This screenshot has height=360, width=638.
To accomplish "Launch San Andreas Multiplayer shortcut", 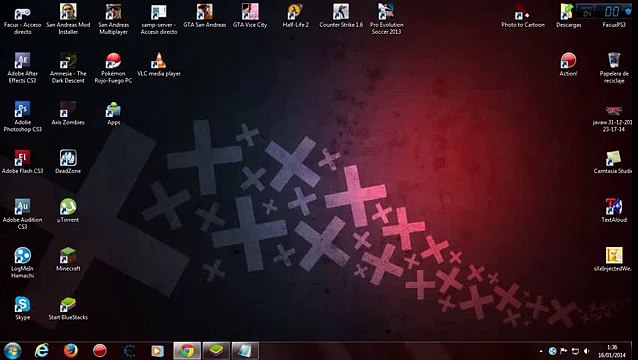I will tap(114, 19).
